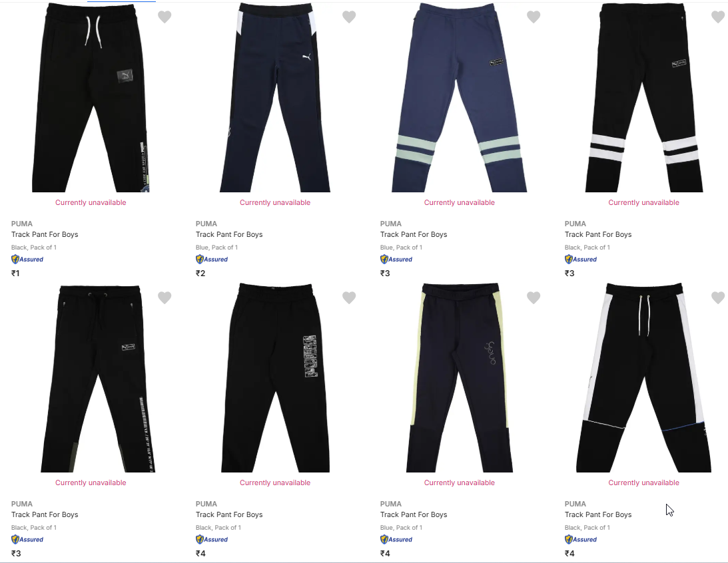Open image of black pant with white knee stripes

click(644, 97)
